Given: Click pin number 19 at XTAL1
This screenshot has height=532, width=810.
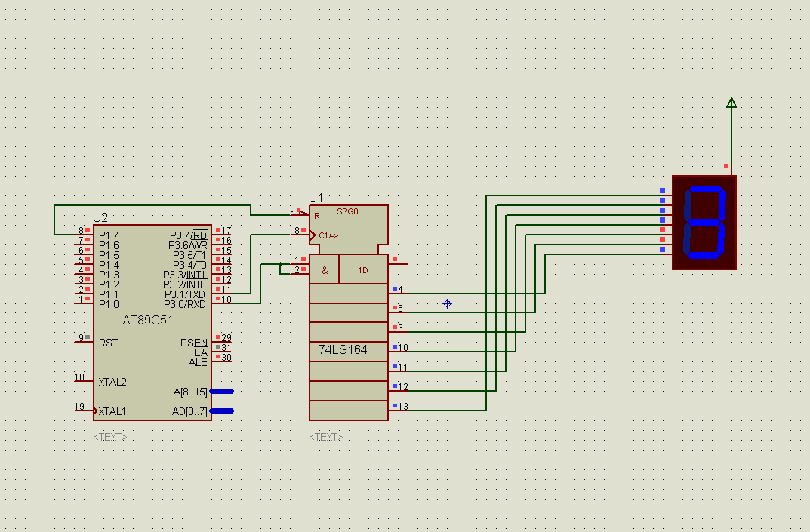Looking at the screenshot, I should (79, 407).
